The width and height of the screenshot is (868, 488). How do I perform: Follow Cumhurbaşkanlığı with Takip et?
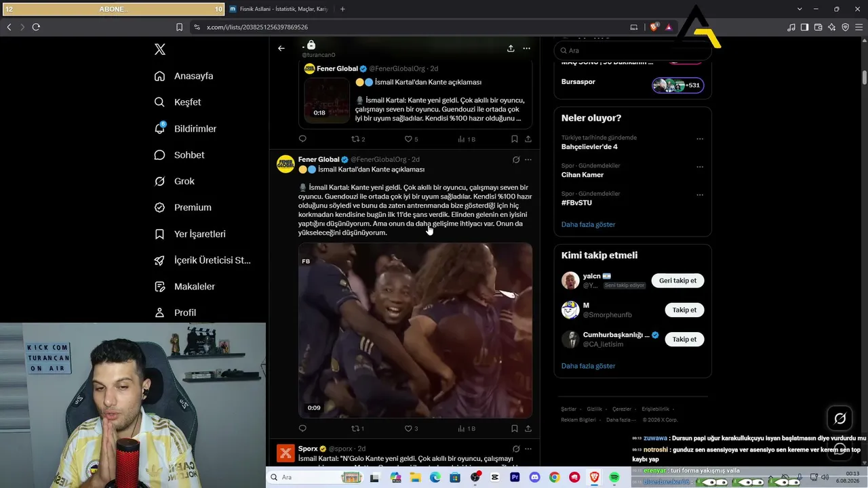click(x=684, y=339)
